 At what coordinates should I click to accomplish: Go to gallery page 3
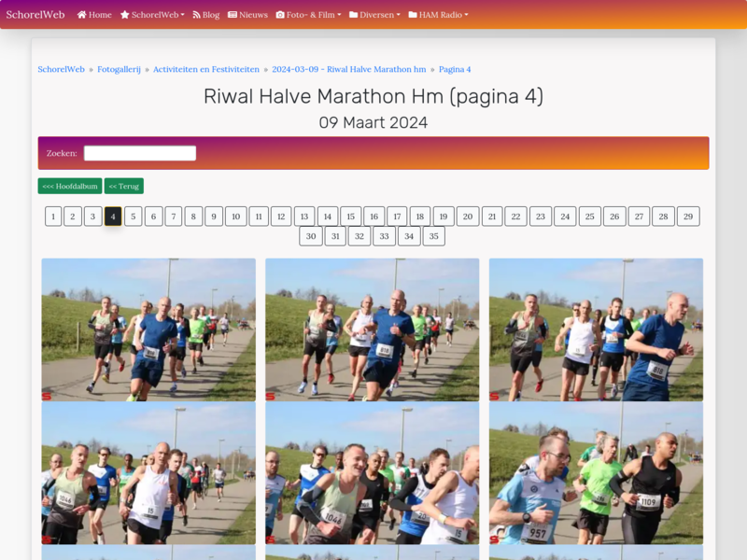pos(92,217)
